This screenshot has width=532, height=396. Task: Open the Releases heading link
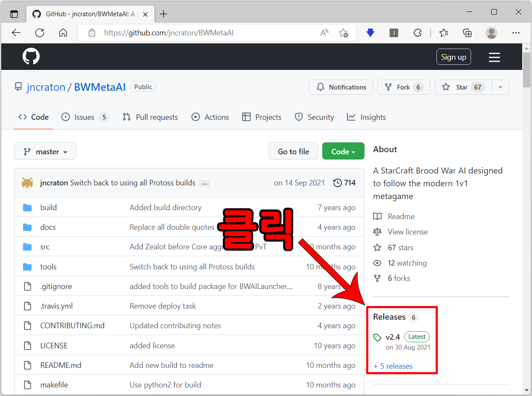coord(389,317)
